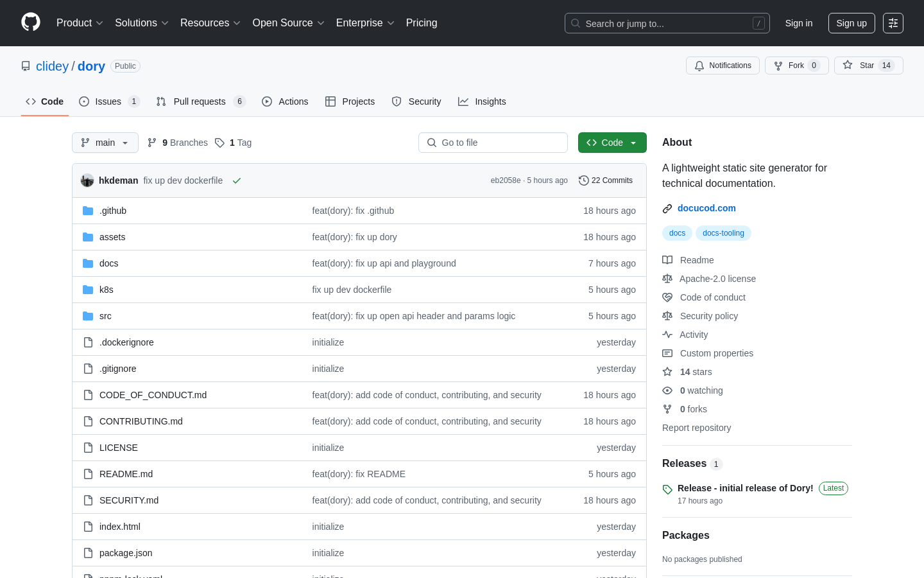Click the forks count fork icon

tap(667, 409)
